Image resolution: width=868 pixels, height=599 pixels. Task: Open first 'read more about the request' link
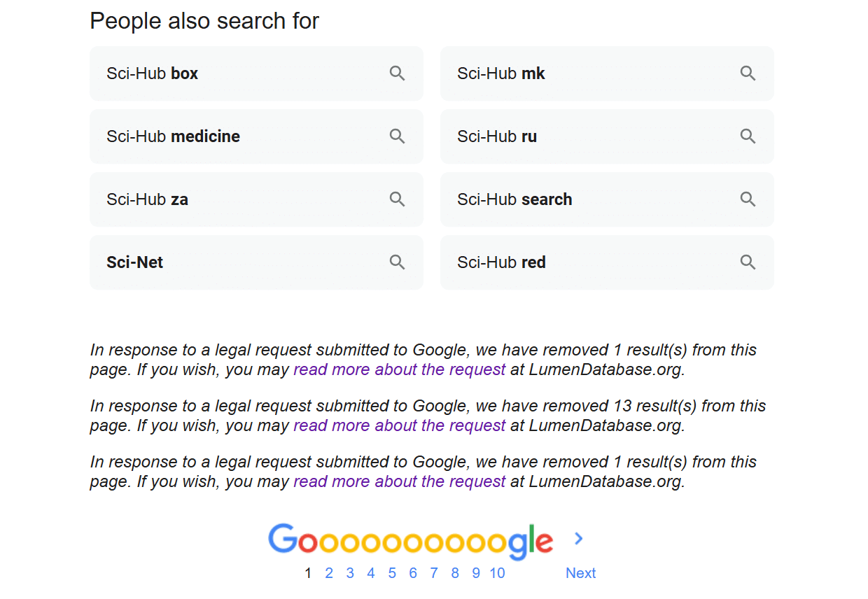tap(399, 369)
